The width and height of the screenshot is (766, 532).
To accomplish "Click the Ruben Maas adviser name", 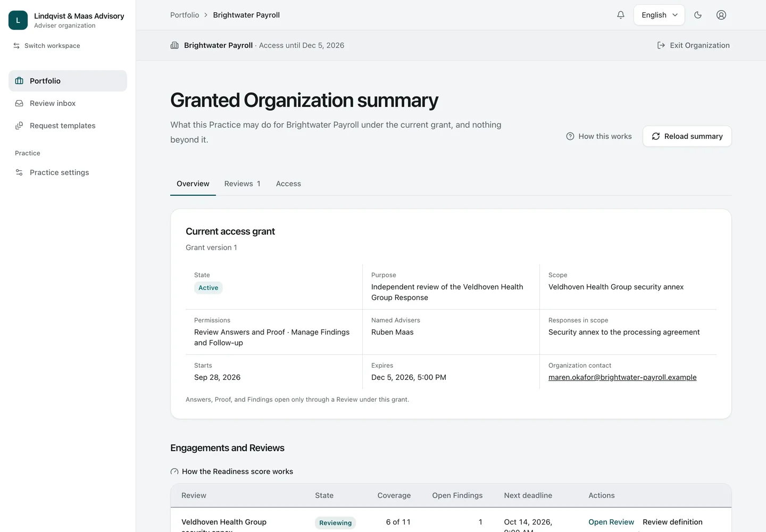I will pos(393,332).
